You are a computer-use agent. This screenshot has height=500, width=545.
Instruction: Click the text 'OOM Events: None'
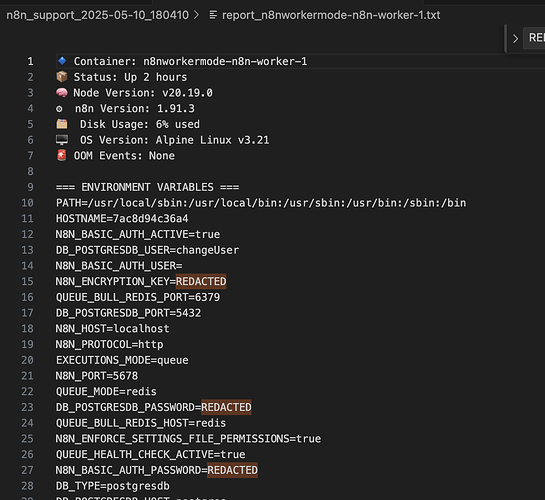(x=124, y=156)
